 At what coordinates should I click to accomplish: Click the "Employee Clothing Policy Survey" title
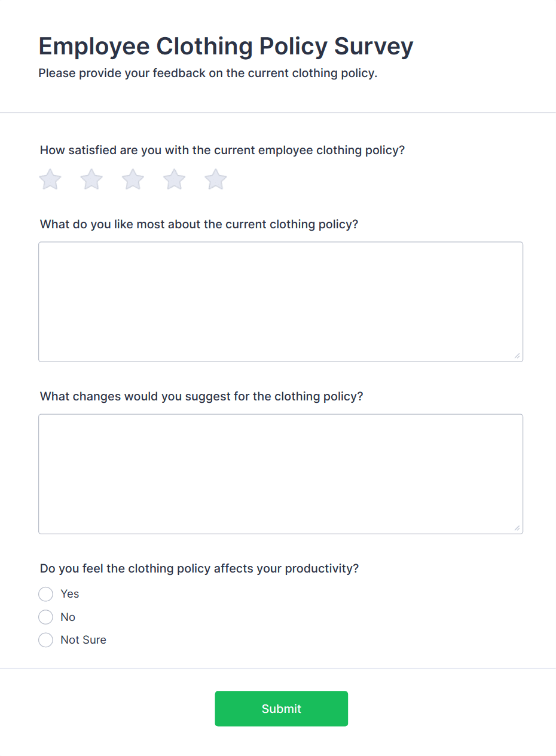(x=226, y=46)
